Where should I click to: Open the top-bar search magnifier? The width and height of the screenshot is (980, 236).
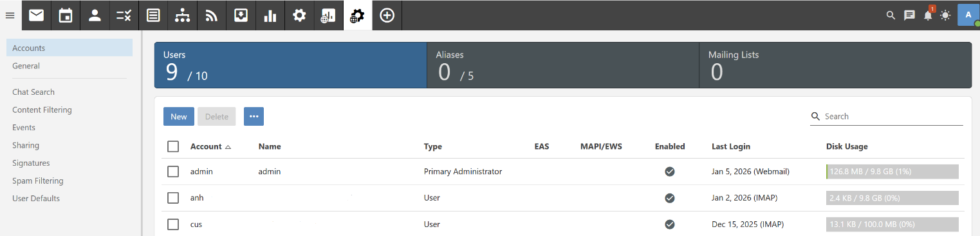tap(891, 15)
